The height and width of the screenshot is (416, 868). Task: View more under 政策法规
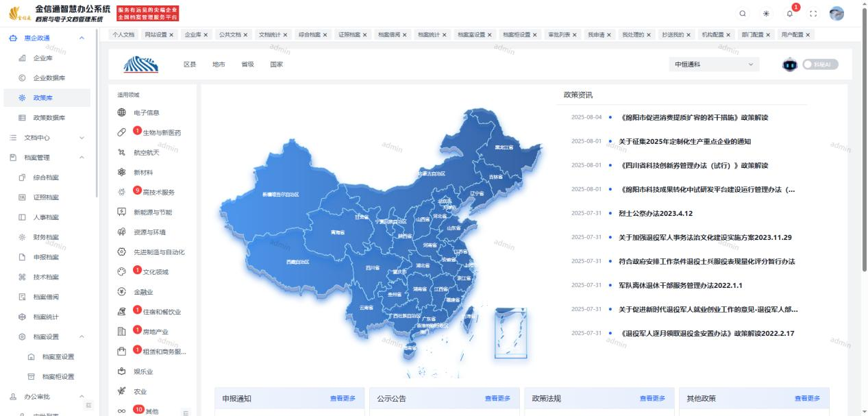pos(652,398)
